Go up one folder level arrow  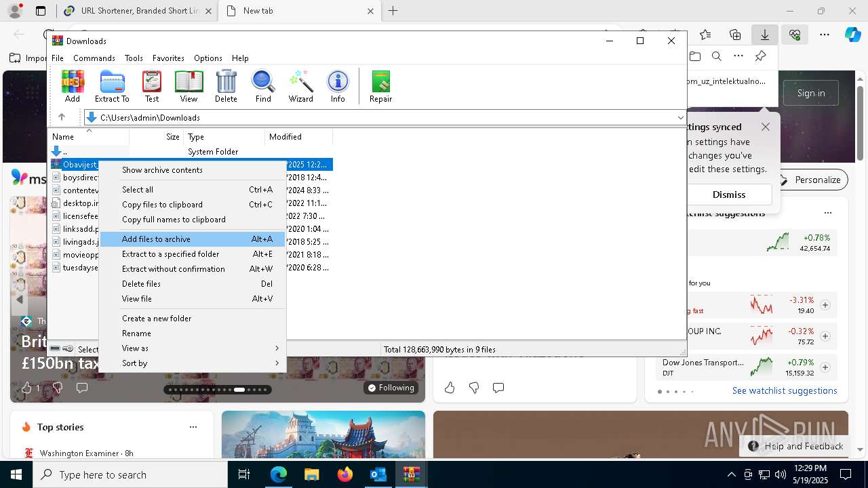62,117
